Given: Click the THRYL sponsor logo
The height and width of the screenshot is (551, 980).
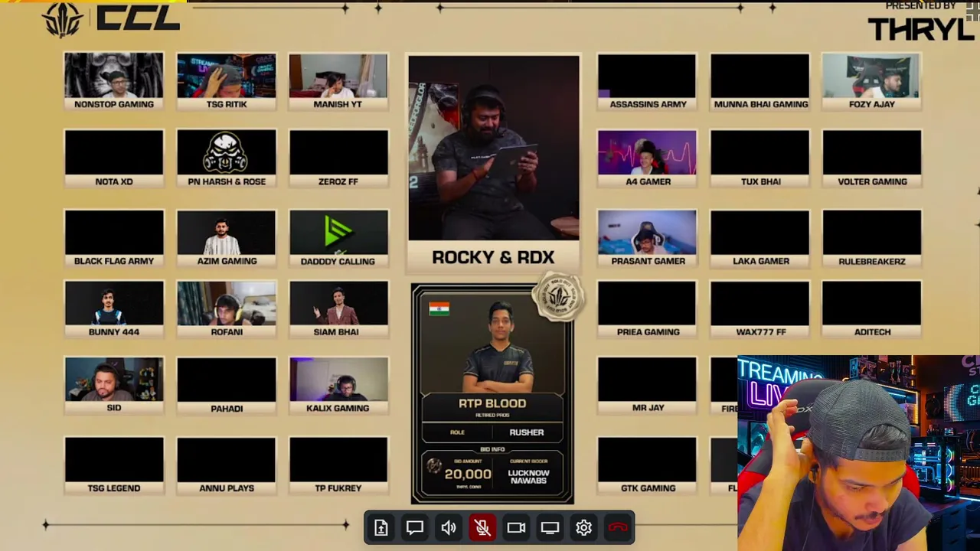Looking at the screenshot, I should tap(922, 28).
